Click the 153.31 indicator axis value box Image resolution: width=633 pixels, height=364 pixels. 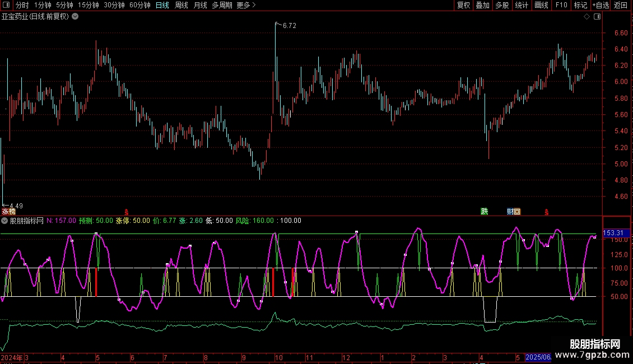616,233
